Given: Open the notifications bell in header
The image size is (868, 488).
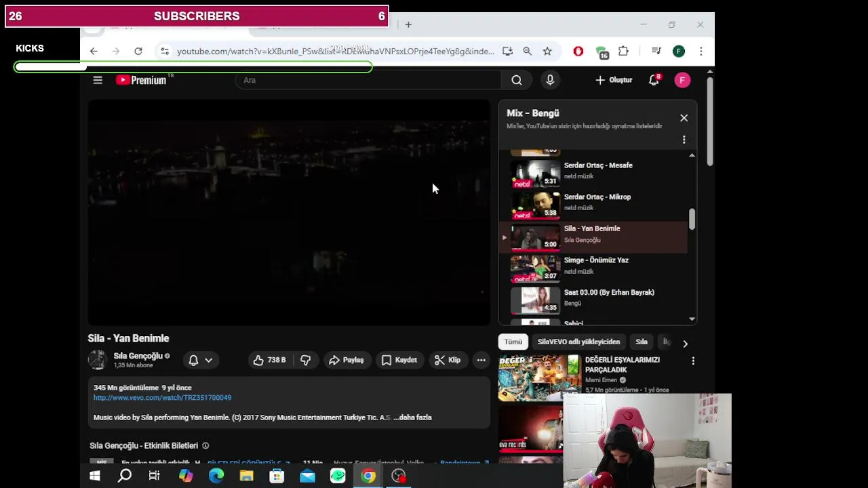Looking at the screenshot, I should click(x=654, y=80).
